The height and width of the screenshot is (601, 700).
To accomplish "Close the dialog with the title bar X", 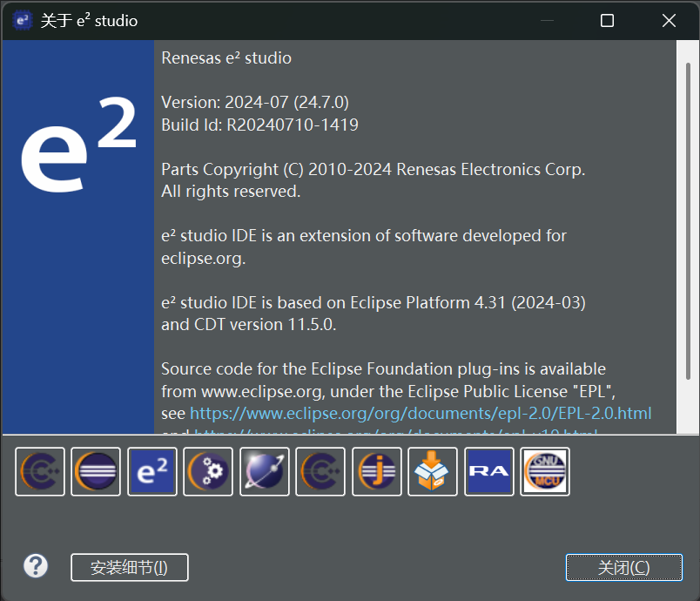I will (x=669, y=21).
